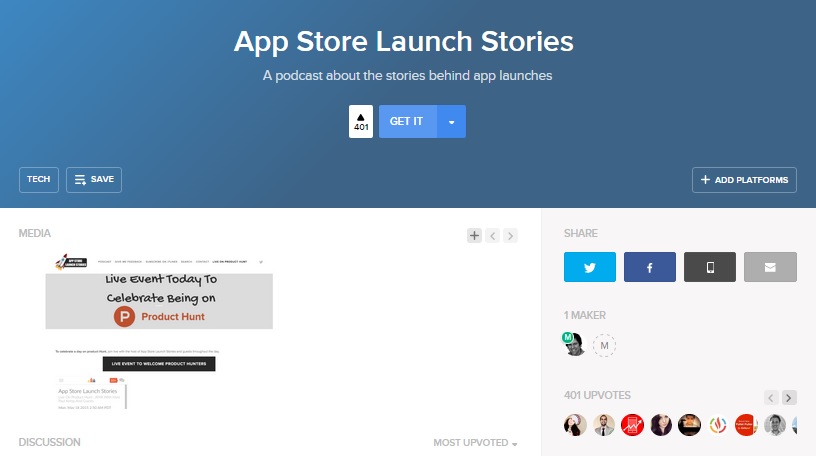Click the dashed M maker placeholder
The image size is (816, 458).
pyautogui.click(x=604, y=345)
